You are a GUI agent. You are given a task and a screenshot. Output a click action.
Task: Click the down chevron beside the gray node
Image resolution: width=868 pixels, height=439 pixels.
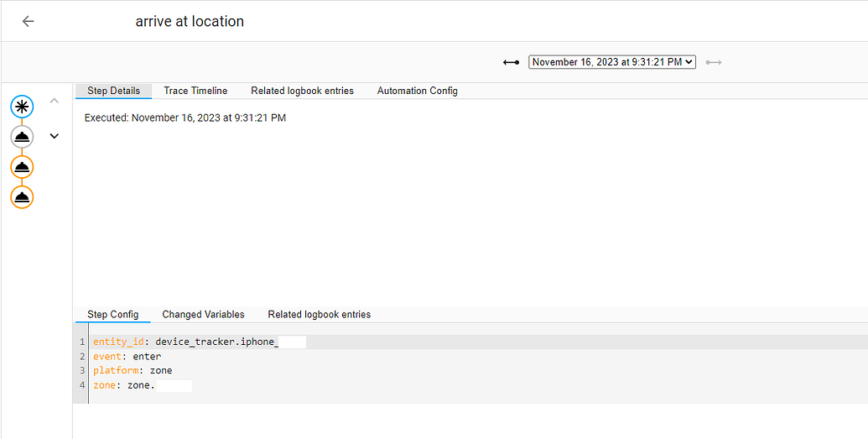pos(55,136)
